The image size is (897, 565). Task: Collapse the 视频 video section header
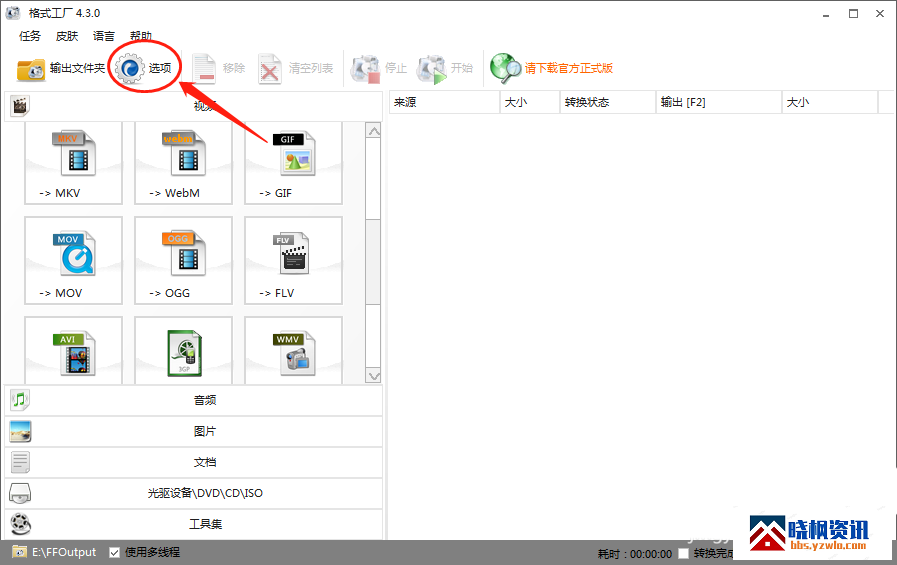193,106
